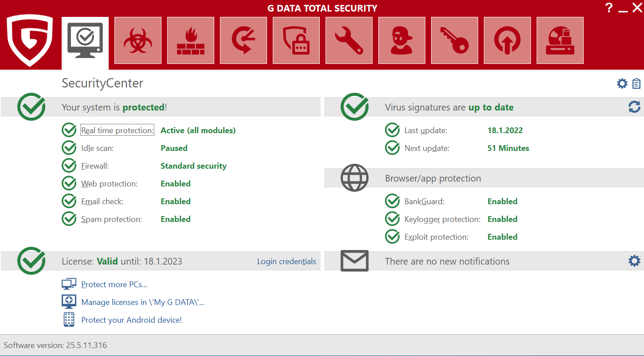Open the Backup restore arrow tab
This screenshot has height=356, width=644.
(243, 40)
